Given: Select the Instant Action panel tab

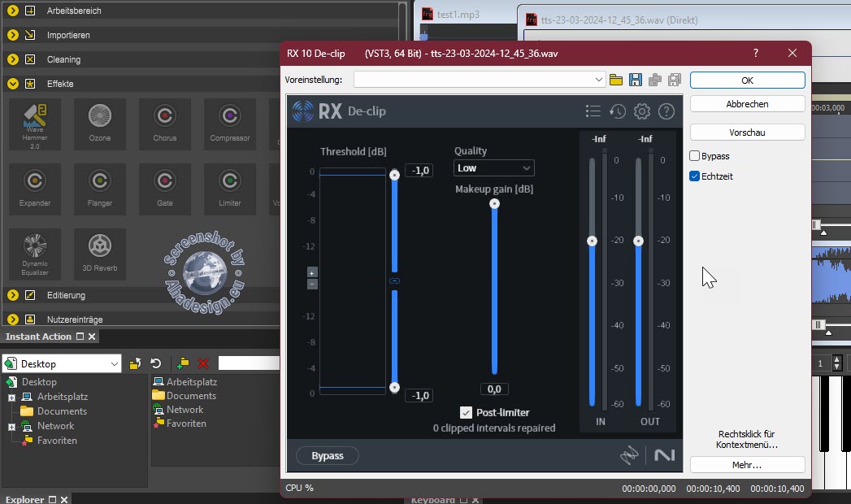Looking at the screenshot, I should (x=38, y=337).
